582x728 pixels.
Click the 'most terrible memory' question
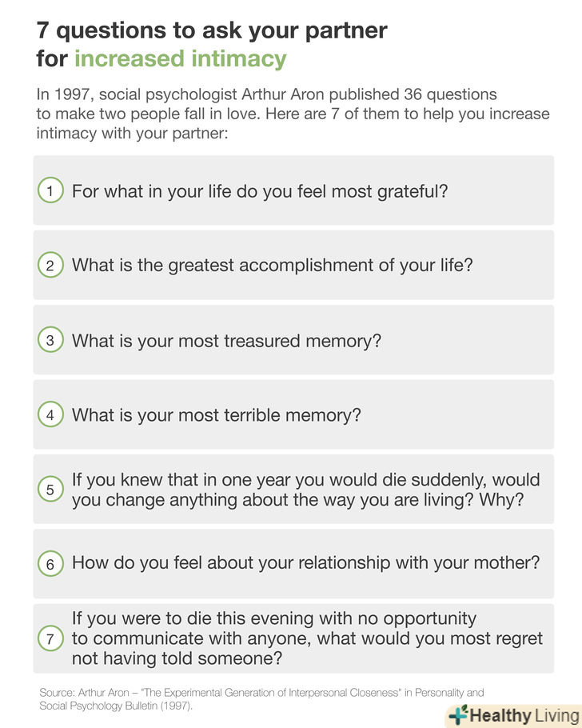pos(217,415)
